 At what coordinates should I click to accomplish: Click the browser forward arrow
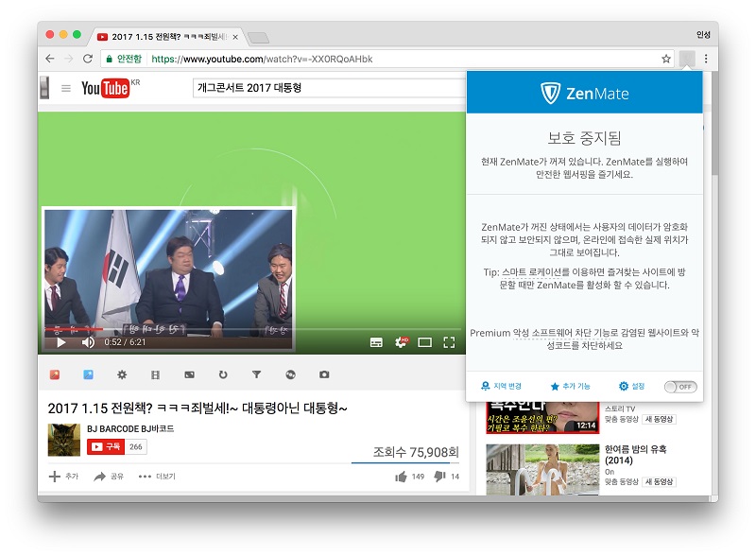tap(68, 59)
